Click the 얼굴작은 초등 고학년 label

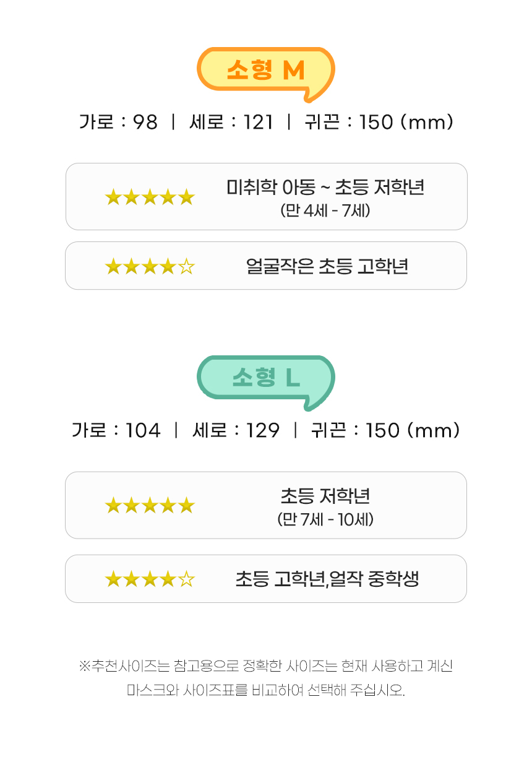pyautogui.click(x=327, y=267)
